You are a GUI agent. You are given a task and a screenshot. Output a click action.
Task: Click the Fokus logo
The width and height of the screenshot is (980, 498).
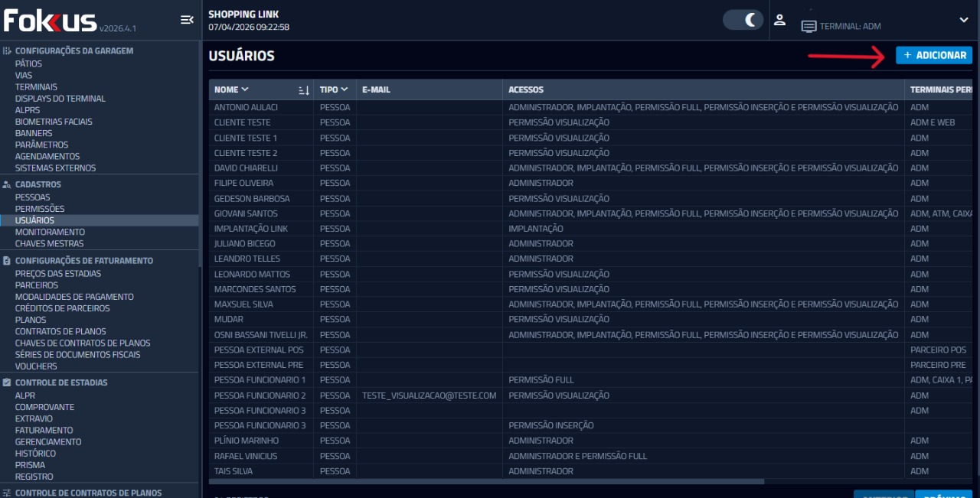coord(51,21)
